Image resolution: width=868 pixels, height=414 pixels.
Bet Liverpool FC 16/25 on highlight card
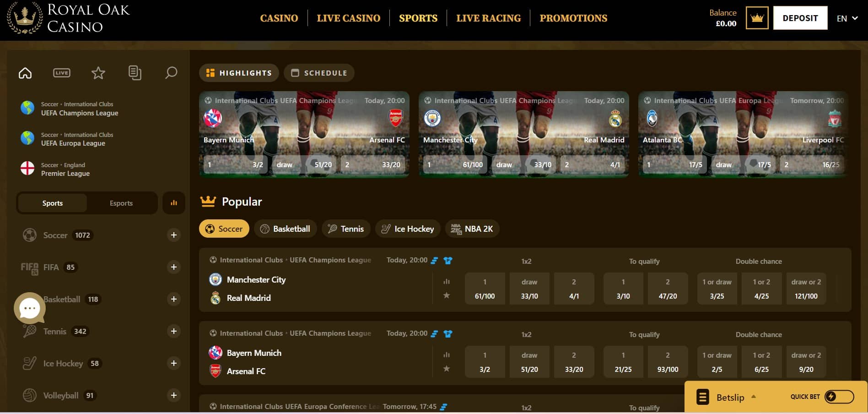[812, 164]
